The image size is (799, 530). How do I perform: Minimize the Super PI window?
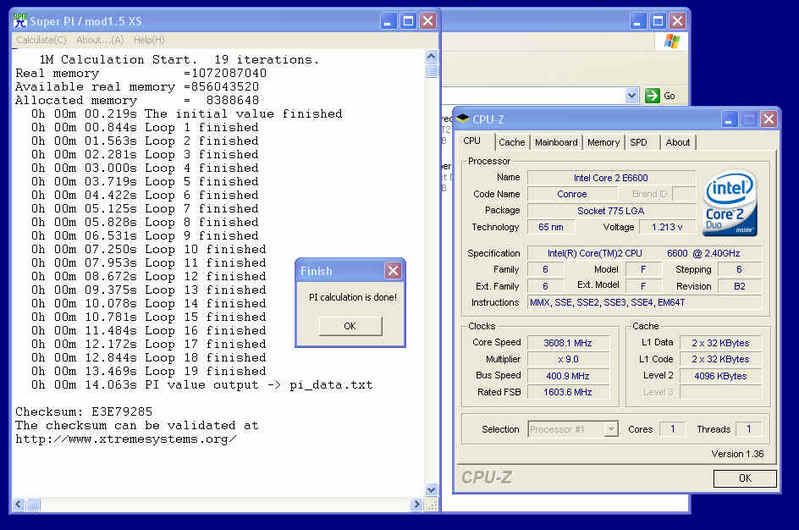(388, 21)
